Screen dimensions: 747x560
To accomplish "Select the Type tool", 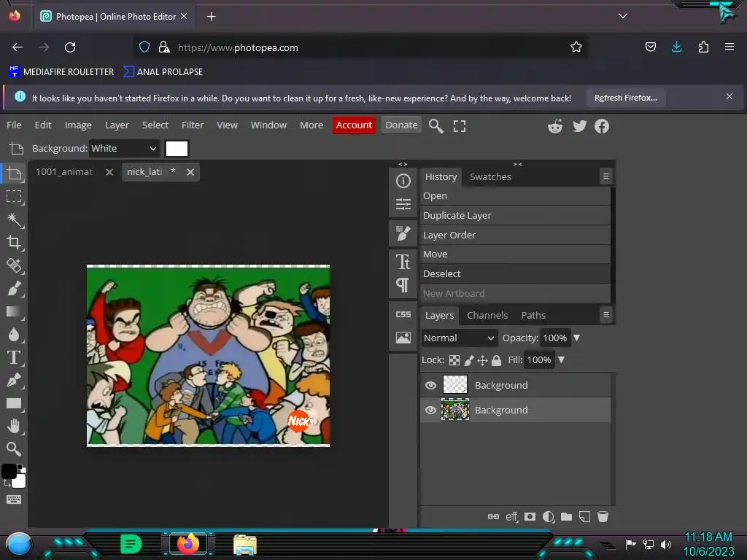I will (x=14, y=357).
